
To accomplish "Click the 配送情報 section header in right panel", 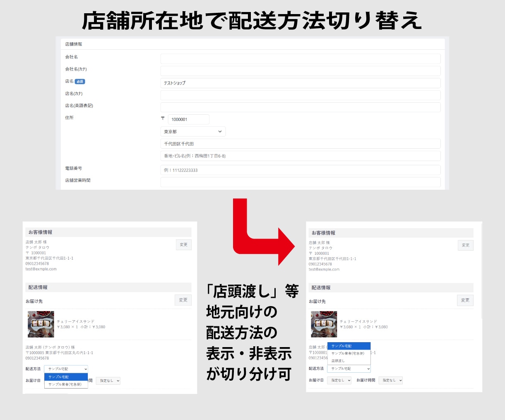I will tap(391, 287).
